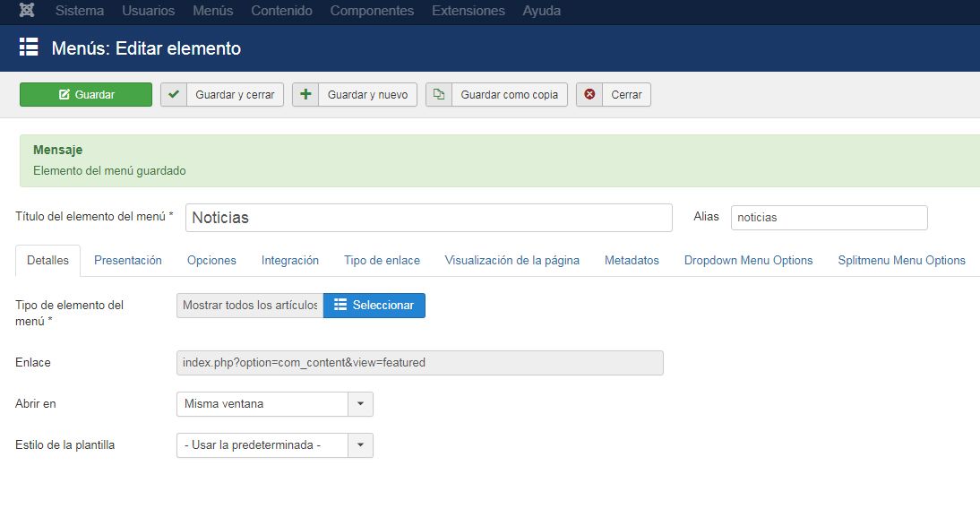
Task: Click the red X icon on Cerrar
Action: 589,94
